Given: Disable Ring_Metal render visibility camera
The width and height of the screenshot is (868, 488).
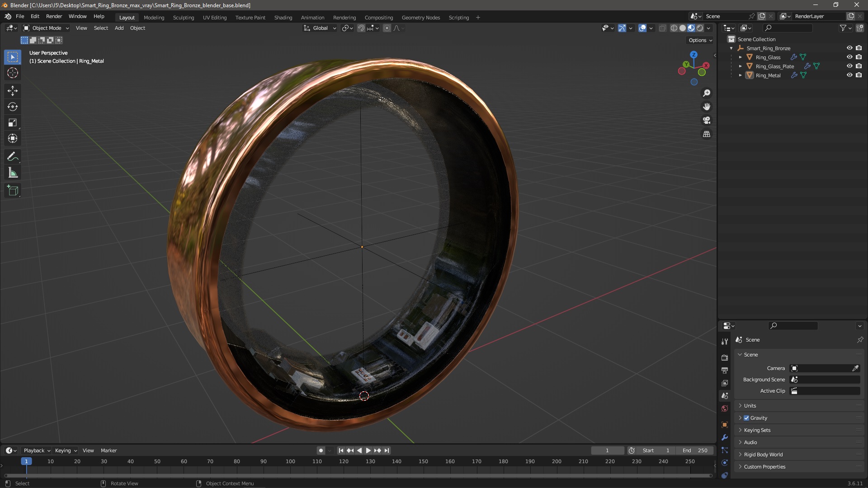Looking at the screenshot, I should point(859,75).
